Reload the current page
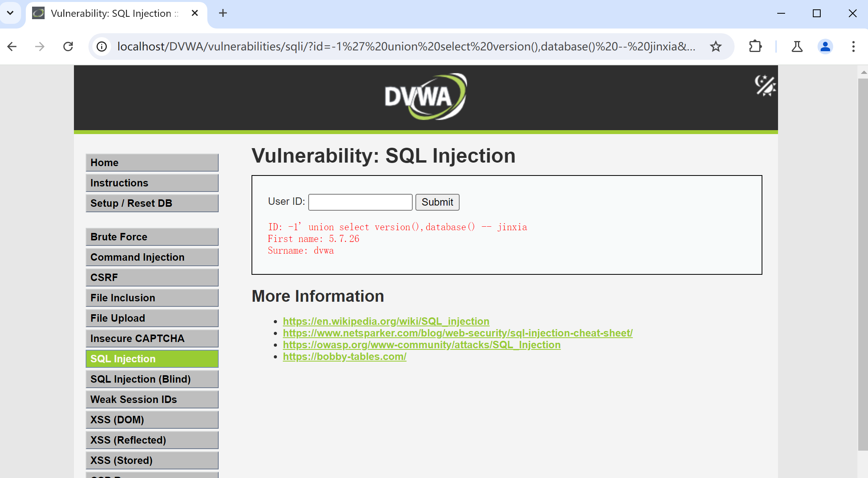Image resolution: width=868 pixels, height=478 pixels. [x=68, y=47]
